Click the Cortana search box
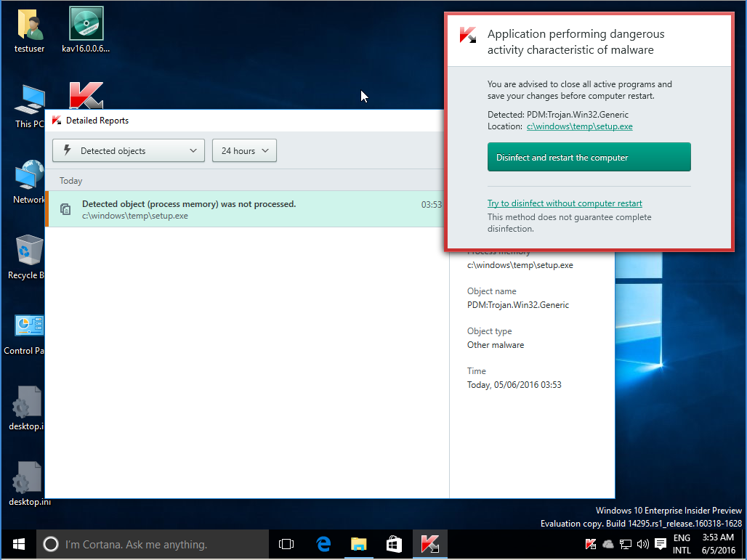Image resolution: width=747 pixels, height=560 pixels. (x=153, y=544)
